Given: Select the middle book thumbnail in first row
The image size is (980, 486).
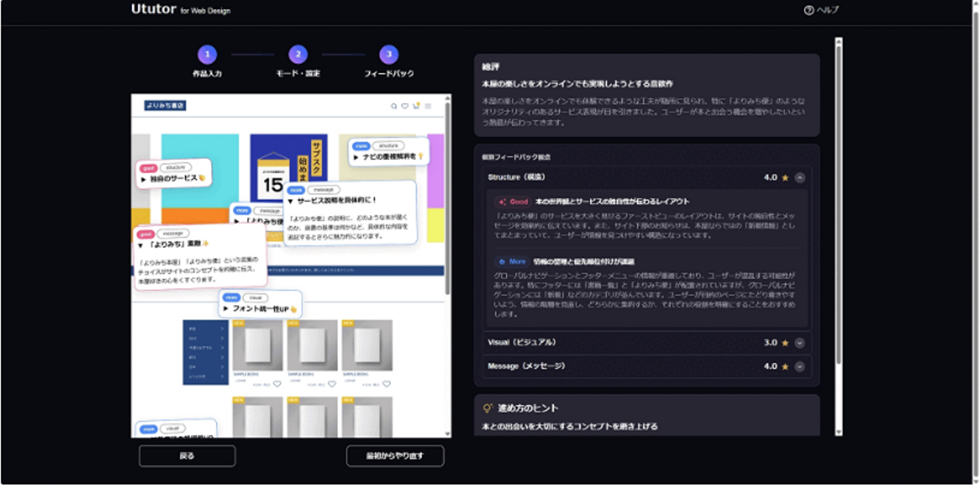Looking at the screenshot, I should point(312,345).
